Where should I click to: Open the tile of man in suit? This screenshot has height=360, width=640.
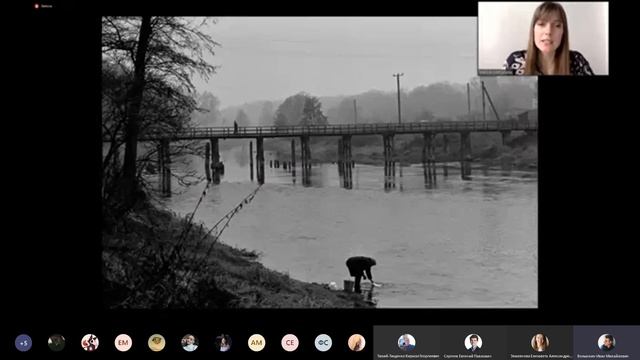pos(473,343)
